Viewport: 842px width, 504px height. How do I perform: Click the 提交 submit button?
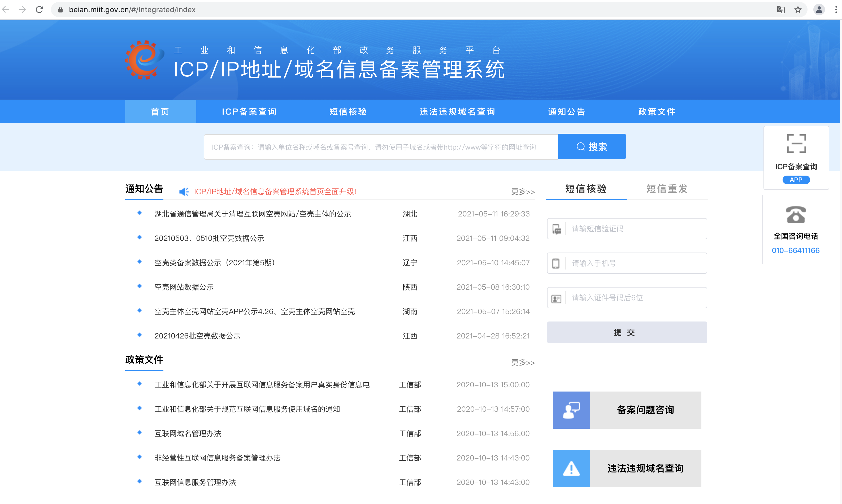tap(627, 332)
